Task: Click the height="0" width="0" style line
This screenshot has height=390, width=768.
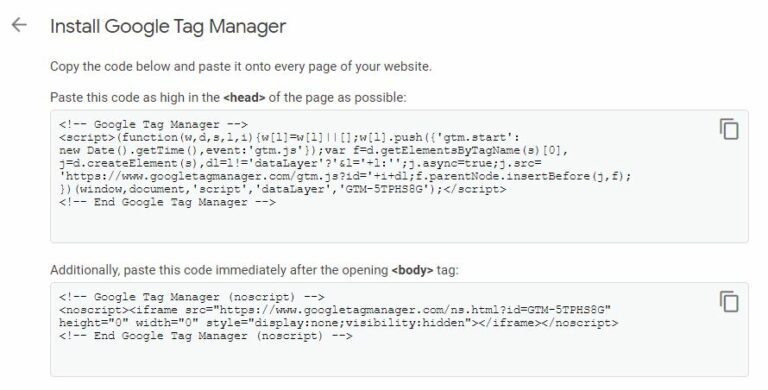Action: coord(338,323)
